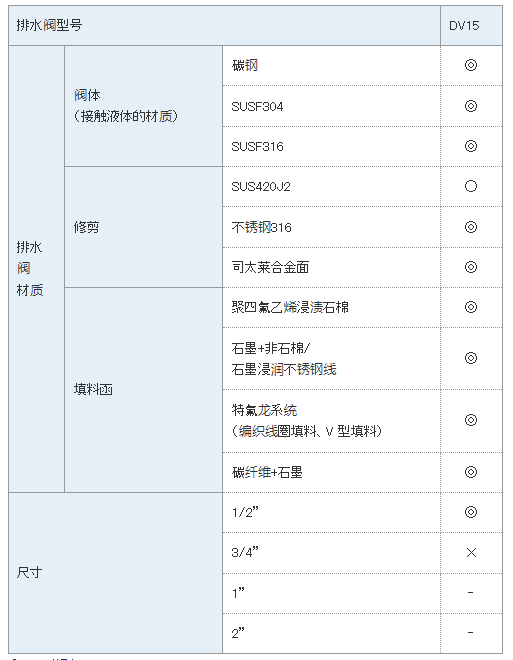513x660 pixels.
Task: Click the dash mark in the 2" row
Action: point(470,632)
